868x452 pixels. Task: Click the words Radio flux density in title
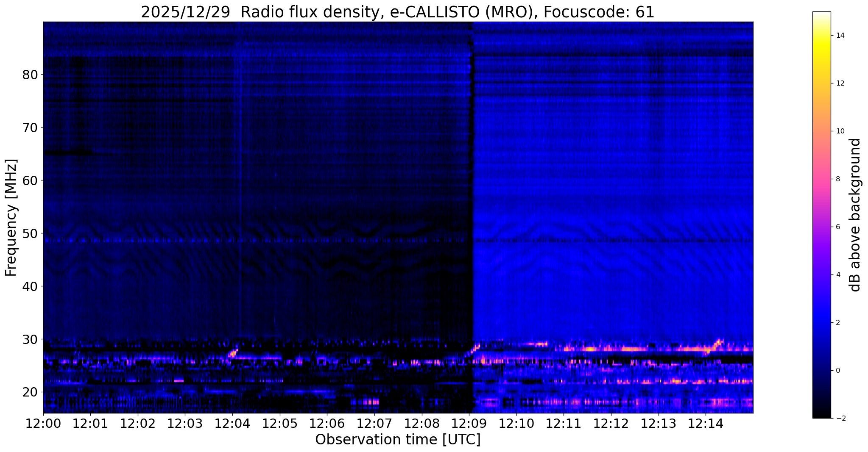pos(310,12)
